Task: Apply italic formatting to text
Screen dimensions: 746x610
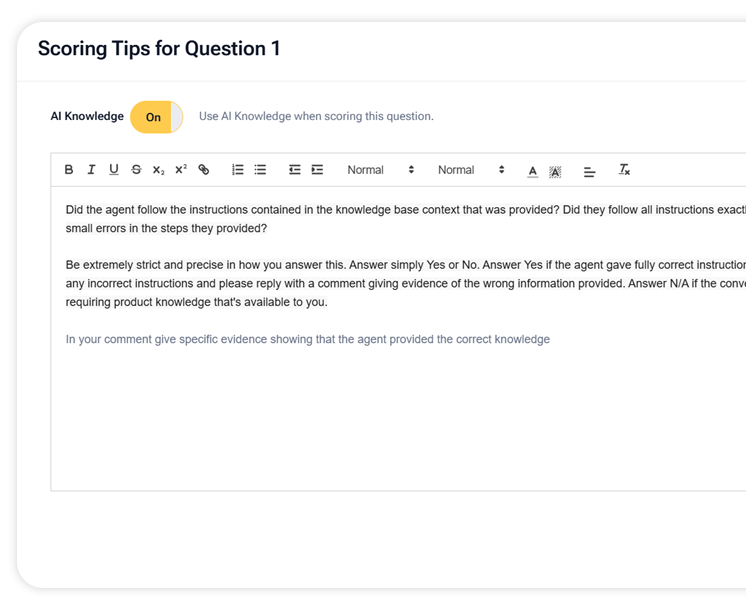Action: (x=91, y=170)
